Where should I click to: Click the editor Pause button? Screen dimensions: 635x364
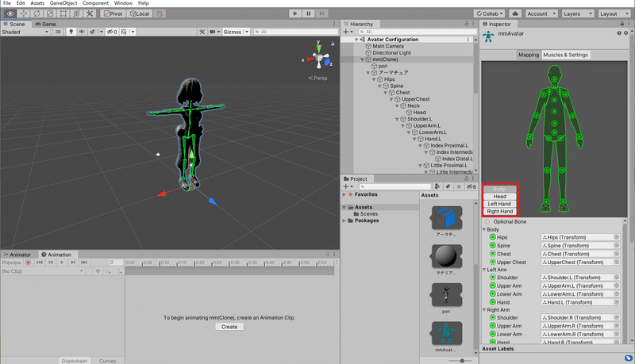(308, 13)
